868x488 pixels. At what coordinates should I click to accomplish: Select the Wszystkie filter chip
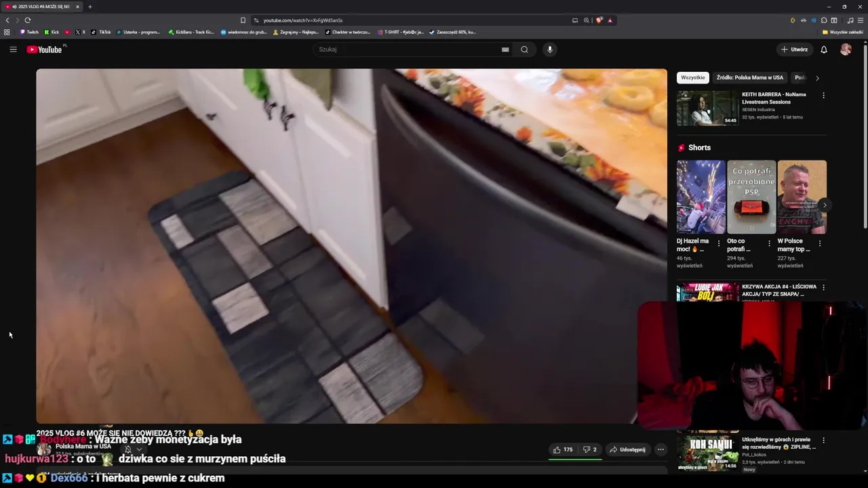tap(692, 78)
